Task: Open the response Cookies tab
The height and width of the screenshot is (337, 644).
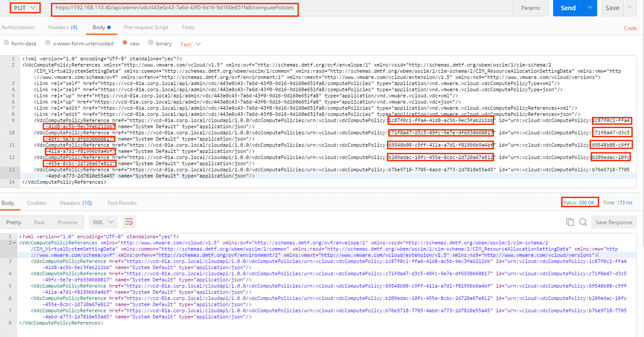Action: 37,203
